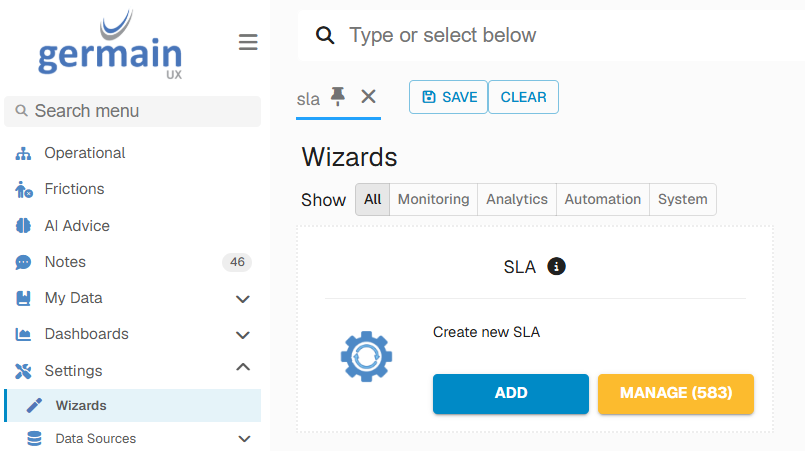Click the ADD button for SLA
This screenshot has height=451, width=805.
point(511,393)
